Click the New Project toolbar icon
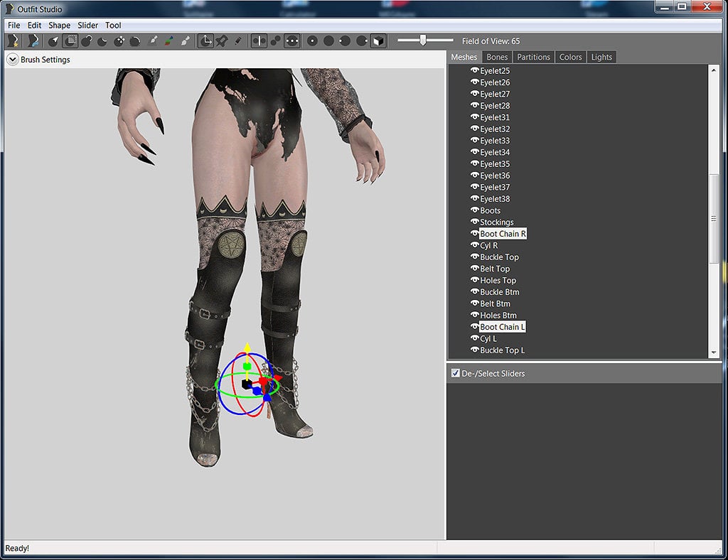The image size is (728, 560). pyautogui.click(x=14, y=41)
